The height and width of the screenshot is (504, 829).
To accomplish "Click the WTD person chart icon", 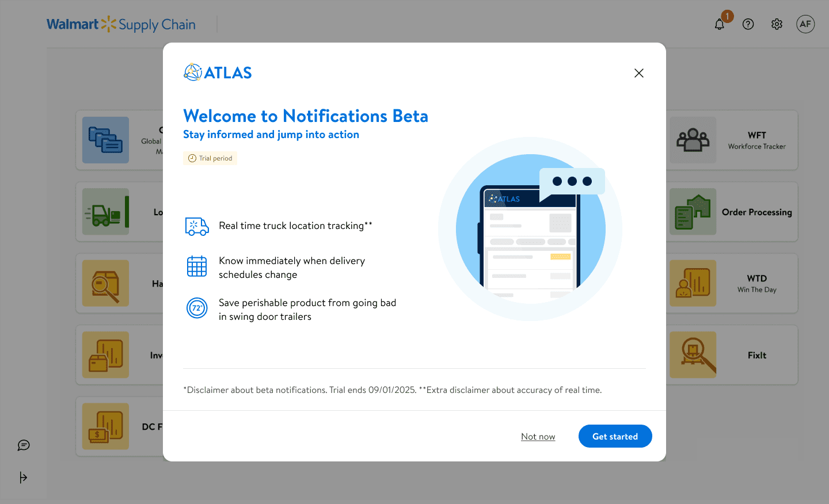I will pos(693,283).
